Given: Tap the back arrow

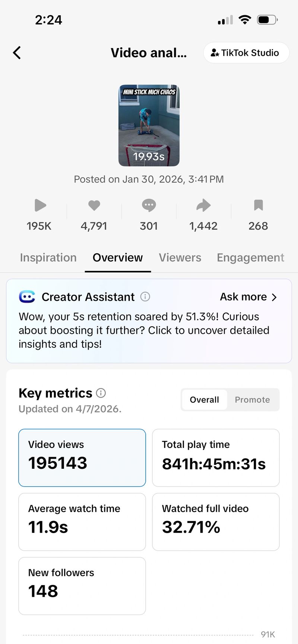Looking at the screenshot, I should click(17, 53).
